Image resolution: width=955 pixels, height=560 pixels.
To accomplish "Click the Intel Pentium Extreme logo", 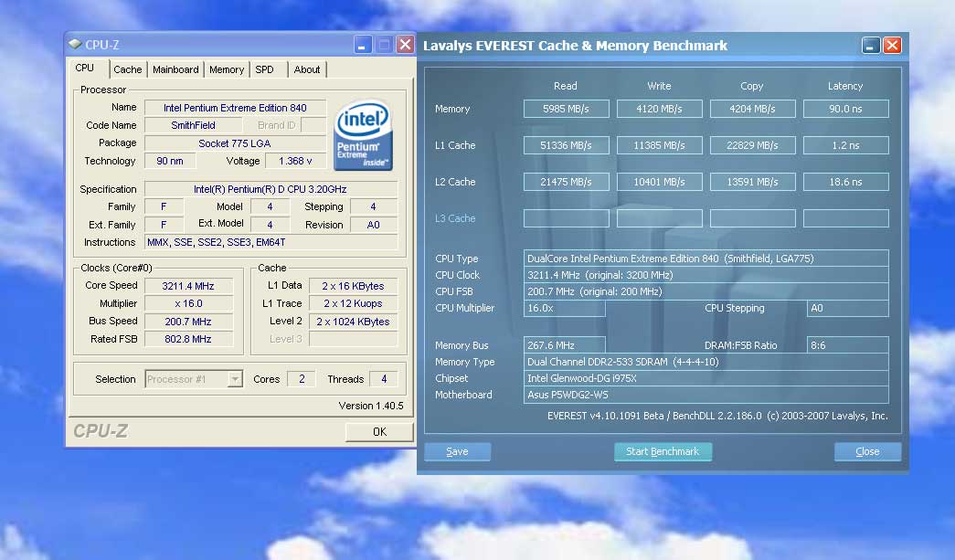I will click(x=363, y=135).
